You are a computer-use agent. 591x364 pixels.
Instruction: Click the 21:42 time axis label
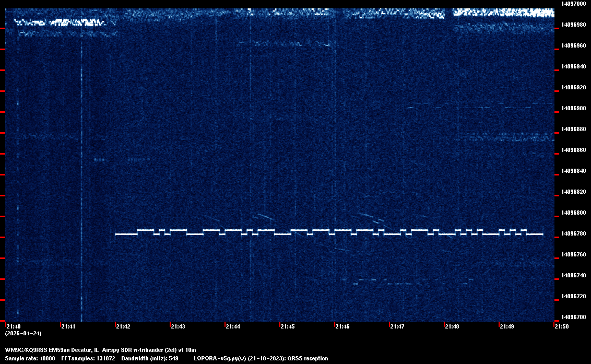[x=123, y=327]
